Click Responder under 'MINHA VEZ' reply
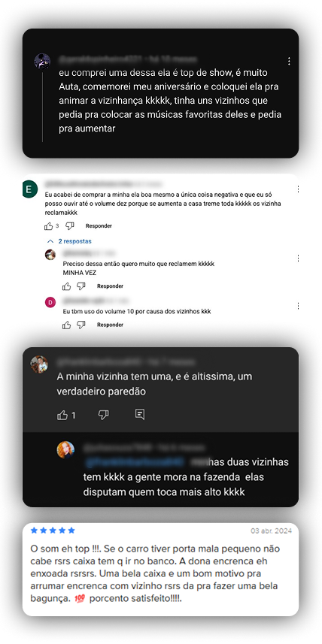The height and width of the screenshot is (644, 322). coord(110,286)
